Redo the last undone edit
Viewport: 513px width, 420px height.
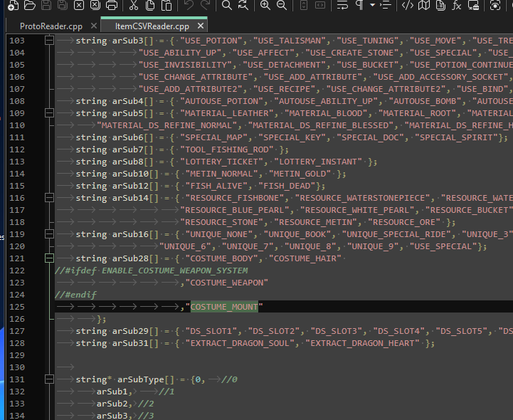(205, 5)
